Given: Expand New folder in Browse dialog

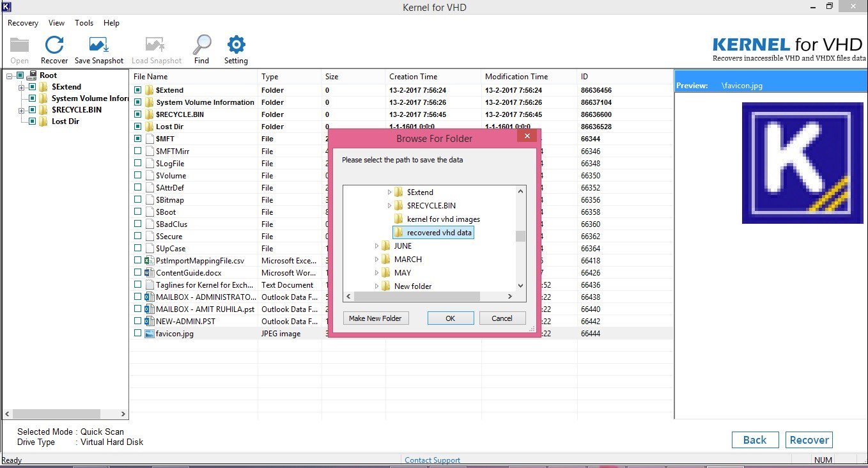Looking at the screenshot, I should (x=376, y=286).
